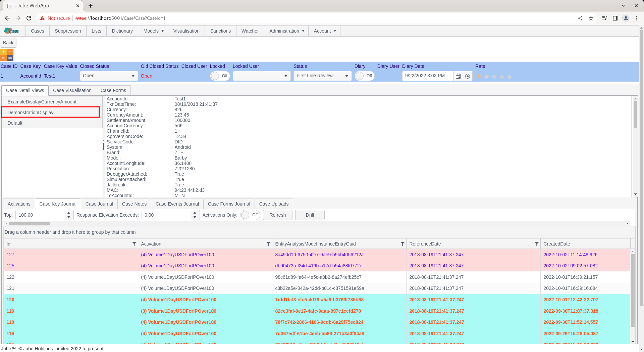Open filter on ReferenceDate column

click(537, 244)
